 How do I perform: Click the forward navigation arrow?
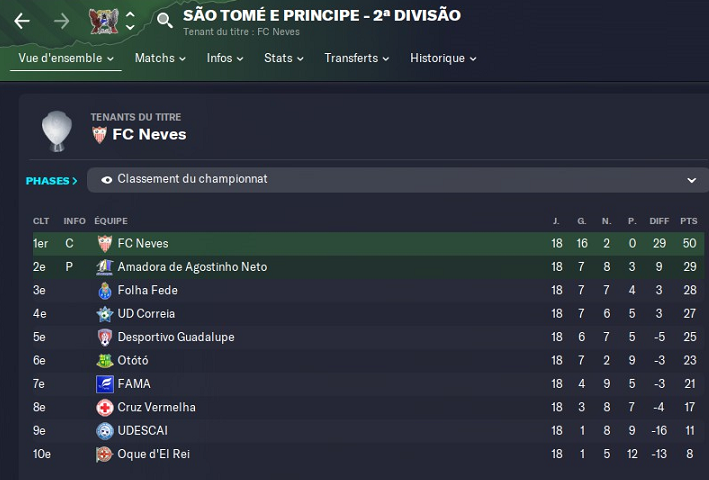[x=62, y=21]
